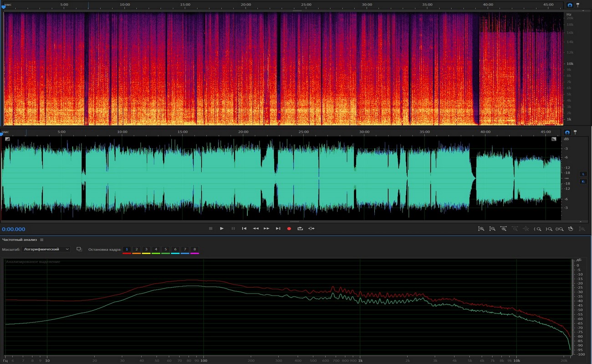Click the Skip Selection icon
The width and height of the screenshot is (592, 364).
pyautogui.click(x=311, y=228)
